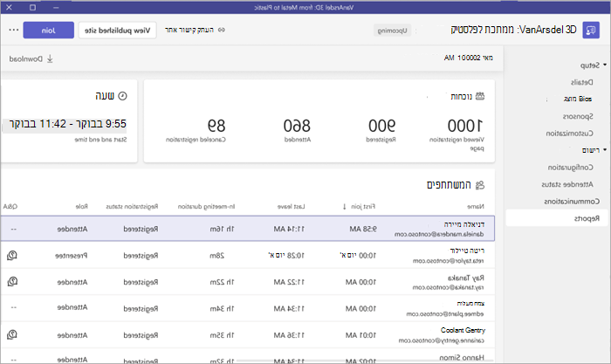Click the VanArsdel 3D webinar title
Screen dimensions: 611x364
pyautogui.click(x=513, y=30)
